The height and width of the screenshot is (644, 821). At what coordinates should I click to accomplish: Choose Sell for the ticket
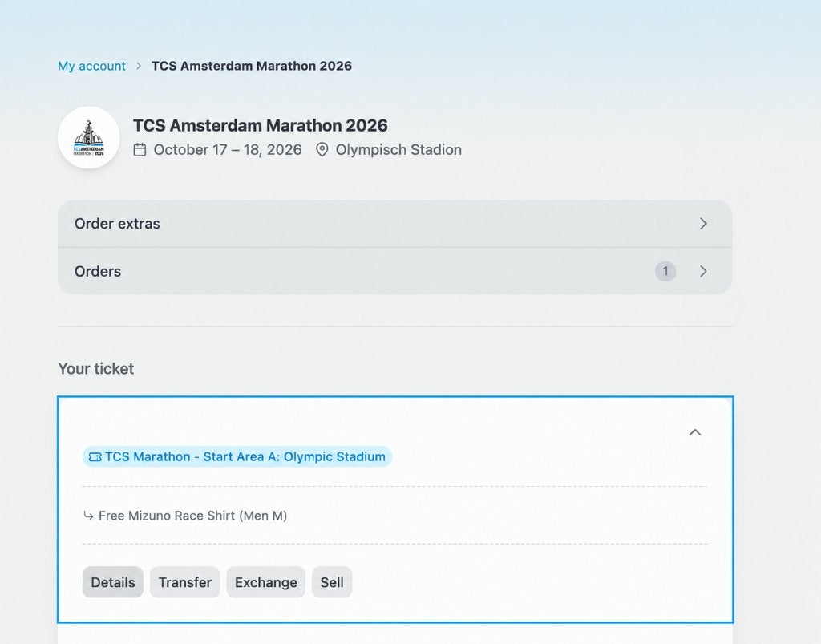click(x=332, y=582)
